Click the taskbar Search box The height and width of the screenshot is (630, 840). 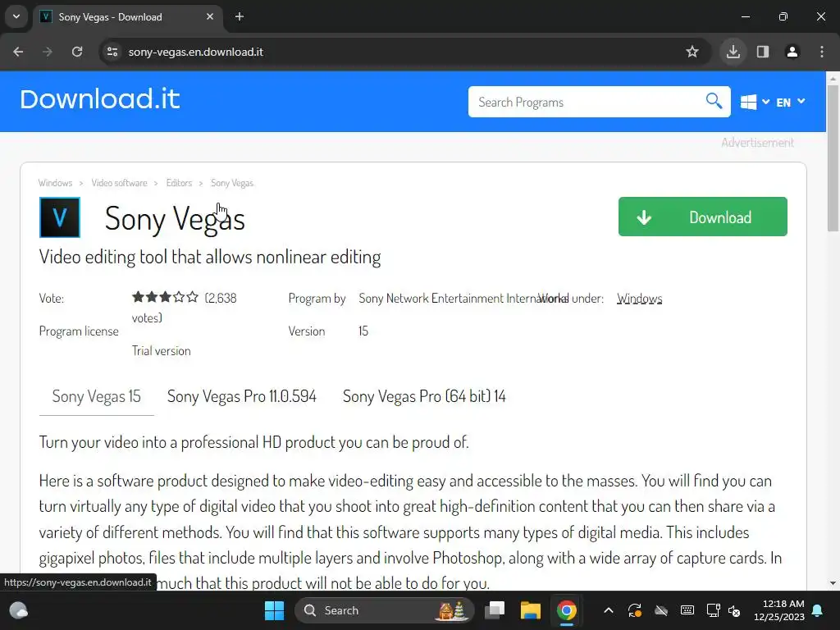[x=385, y=610]
